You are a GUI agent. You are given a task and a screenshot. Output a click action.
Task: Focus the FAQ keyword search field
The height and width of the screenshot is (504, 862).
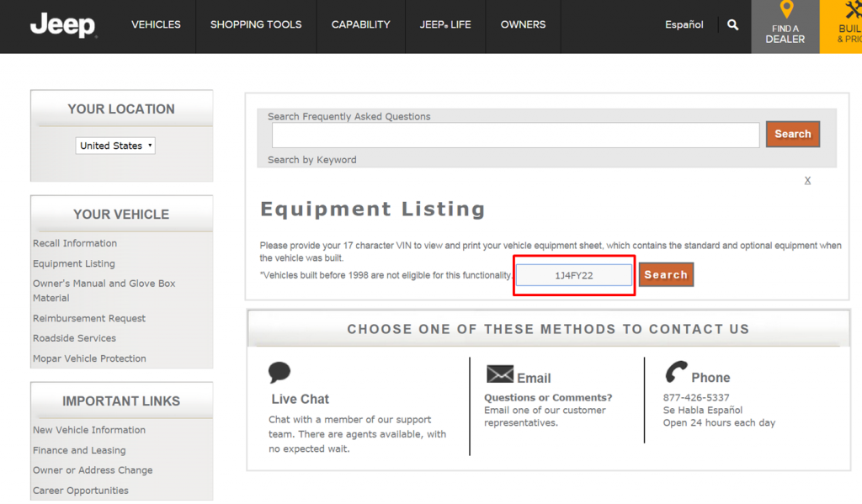pyautogui.click(x=516, y=135)
